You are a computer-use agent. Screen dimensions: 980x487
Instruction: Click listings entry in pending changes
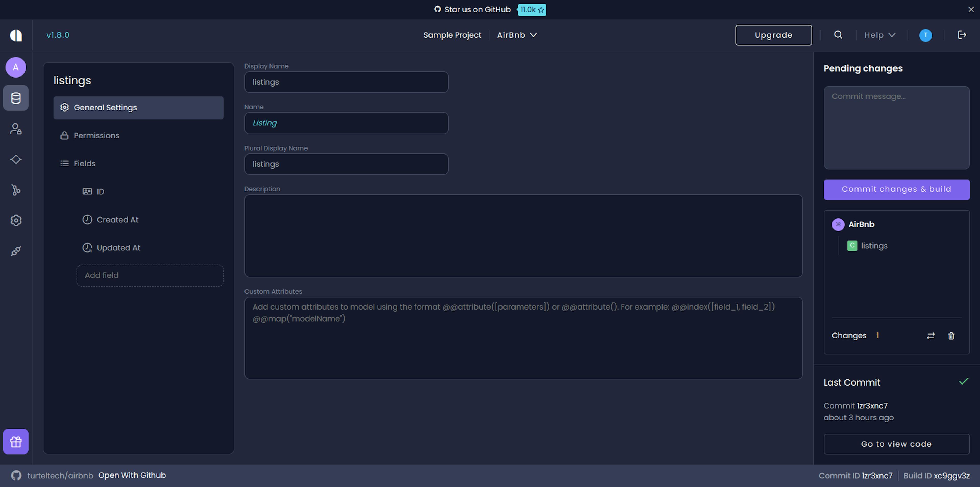point(874,246)
